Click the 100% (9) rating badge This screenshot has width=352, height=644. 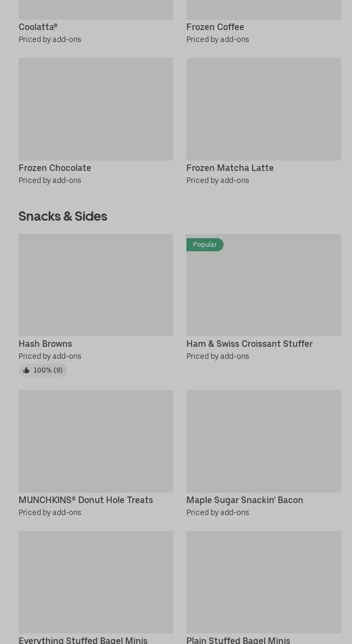(48, 370)
